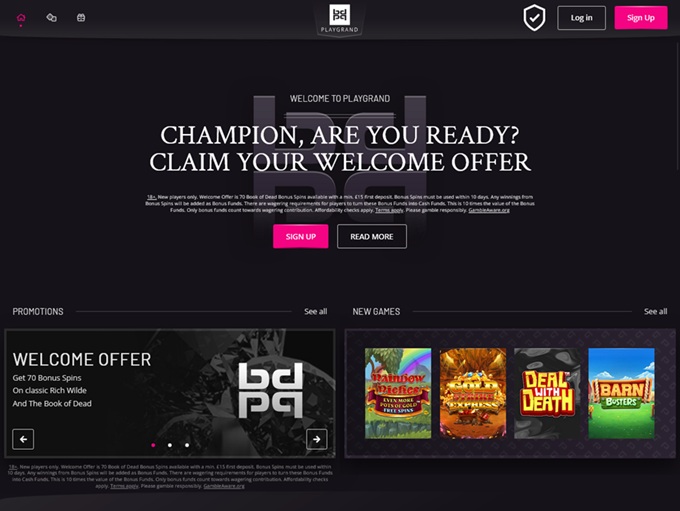Select the second carousel dot

(170, 445)
